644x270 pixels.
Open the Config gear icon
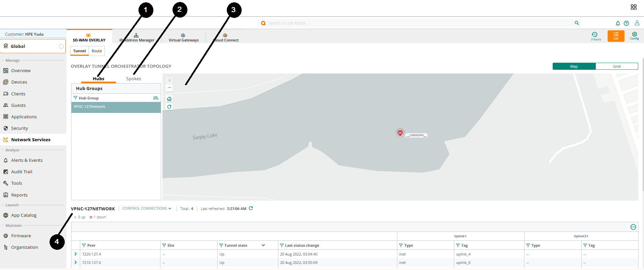[635, 36]
